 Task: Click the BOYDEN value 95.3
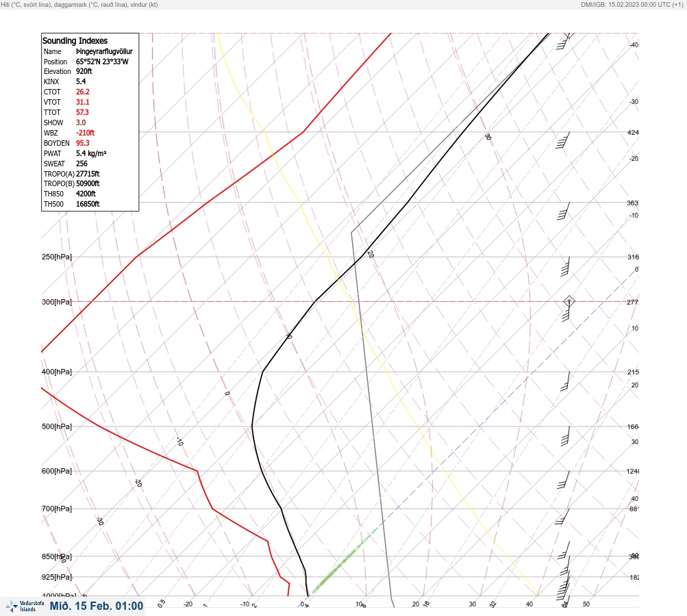82,143
